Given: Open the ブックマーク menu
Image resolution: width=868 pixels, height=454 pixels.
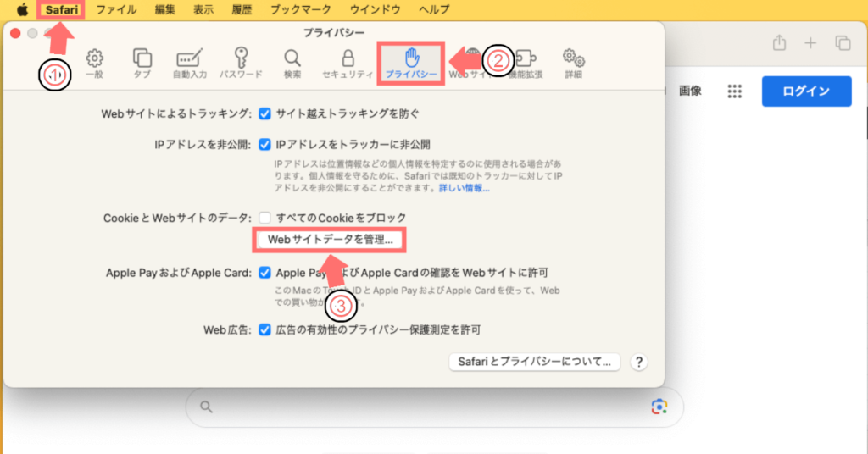Looking at the screenshot, I should tap(301, 9).
